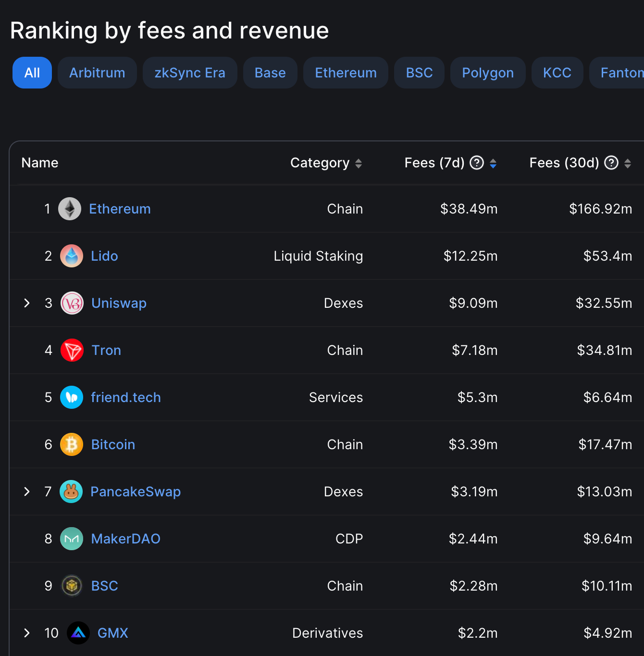Click the $38.49m fees value
The image size is (644, 656).
coord(469,209)
